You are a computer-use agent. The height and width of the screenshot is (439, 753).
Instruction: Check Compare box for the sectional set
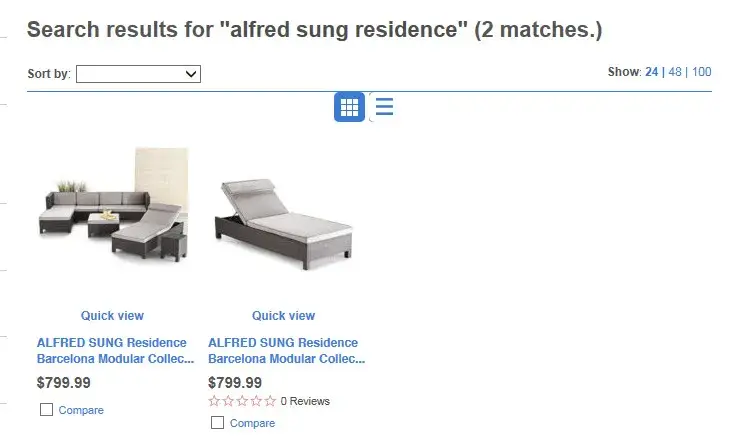tap(46, 409)
